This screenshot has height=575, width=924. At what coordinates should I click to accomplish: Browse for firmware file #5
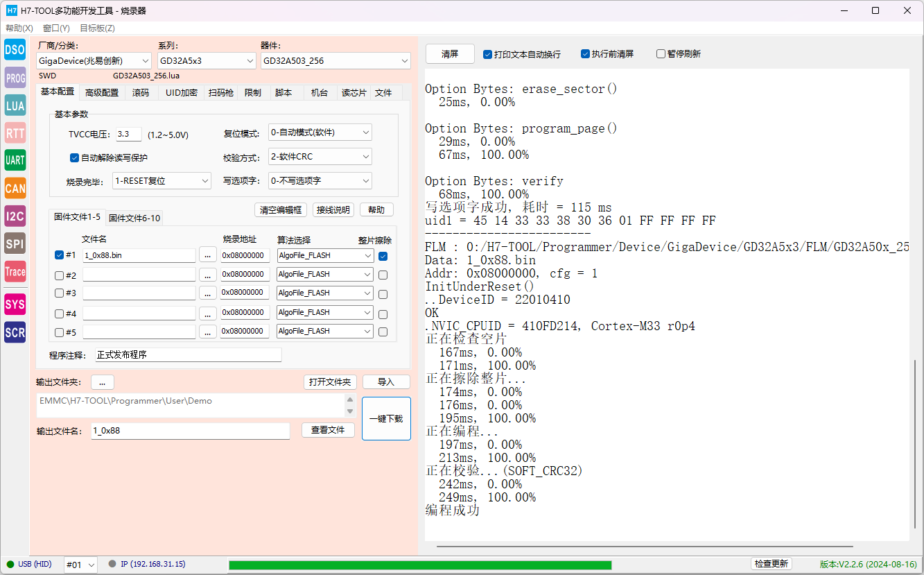(x=208, y=332)
